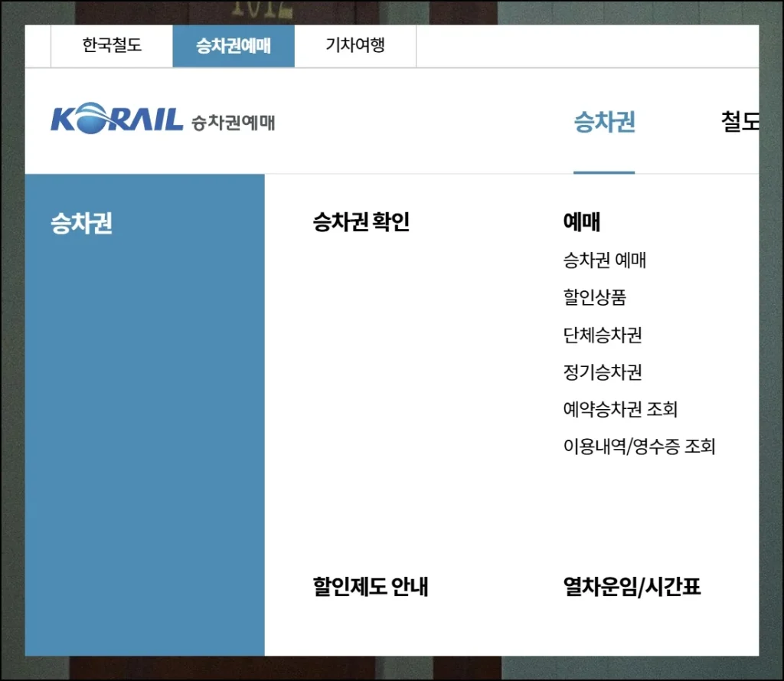This screenshot has height=681, width=784.
Task: Open 단체승차권 group ticket page
Action: pyautogui.click(x=601, y=336)
